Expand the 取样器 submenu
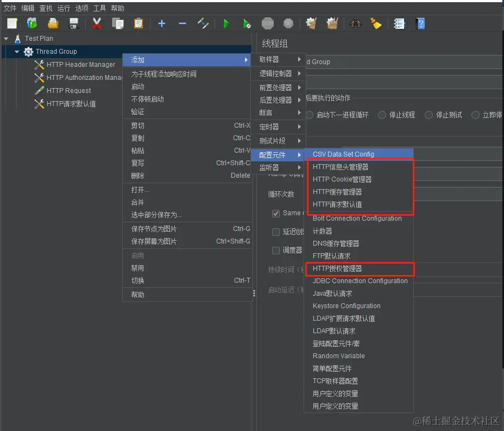 pos(279,59)
